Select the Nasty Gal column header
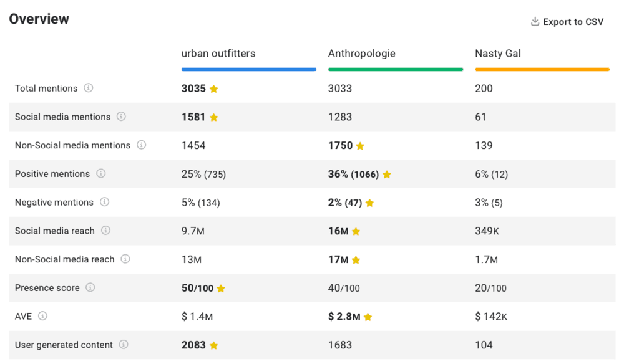 pyautogui.click(x=498, y=54)
